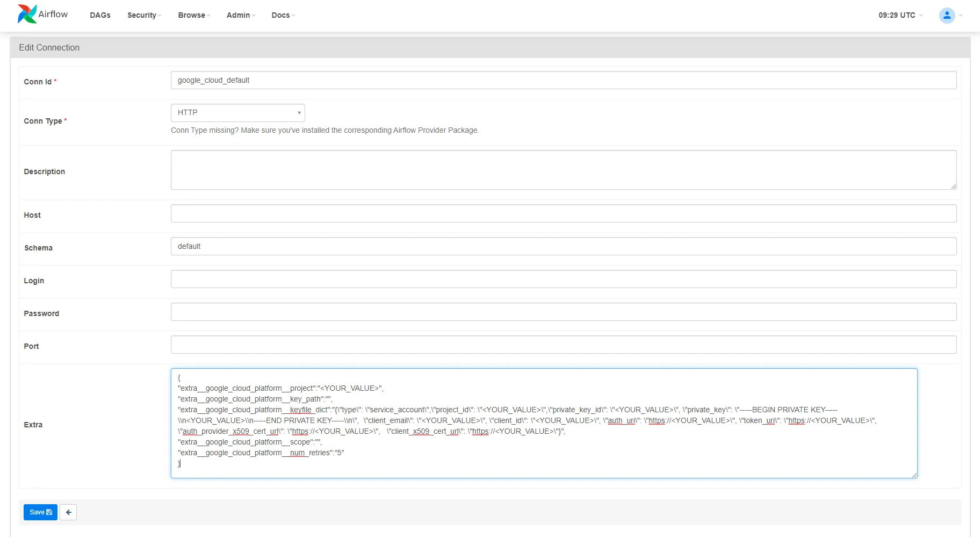
Task: Click the 'Conn Type missing?' help text
Action: pyautogui.click(x=325, y=130)
